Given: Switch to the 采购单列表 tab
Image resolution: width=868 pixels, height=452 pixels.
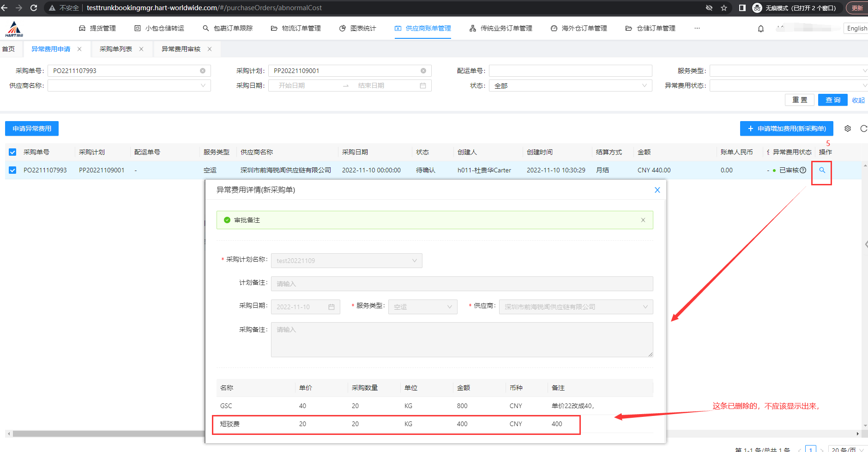Looking at the screenshot, I should (x=116, y=49).
